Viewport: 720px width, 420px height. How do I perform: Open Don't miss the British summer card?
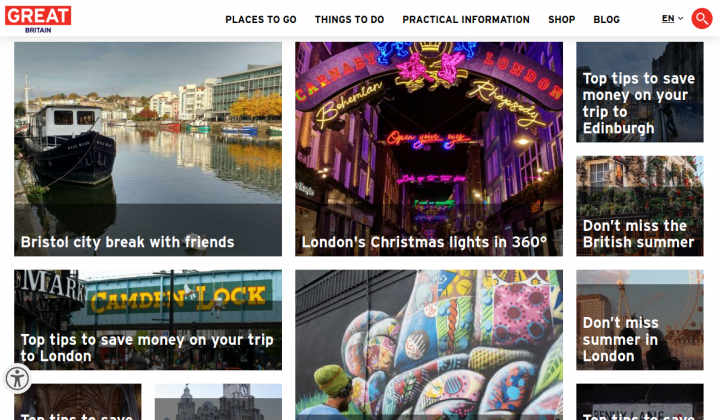(x=640, y=206)
